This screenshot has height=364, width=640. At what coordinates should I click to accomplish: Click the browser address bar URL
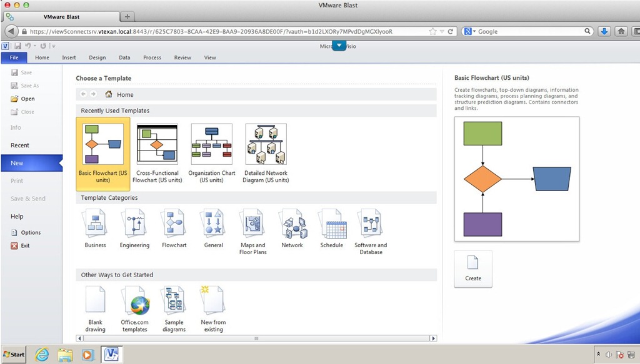coord(212,31)
